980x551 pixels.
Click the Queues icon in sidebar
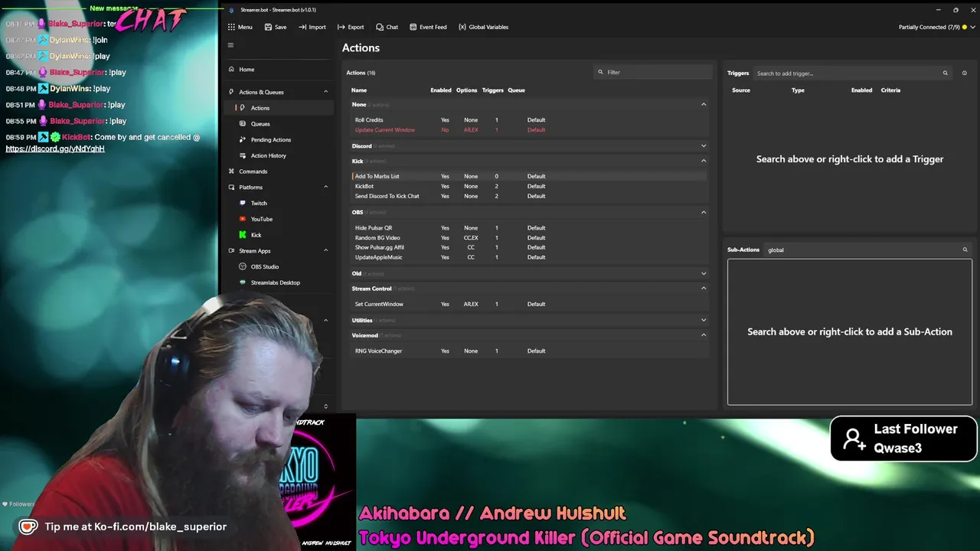[243, 124]
